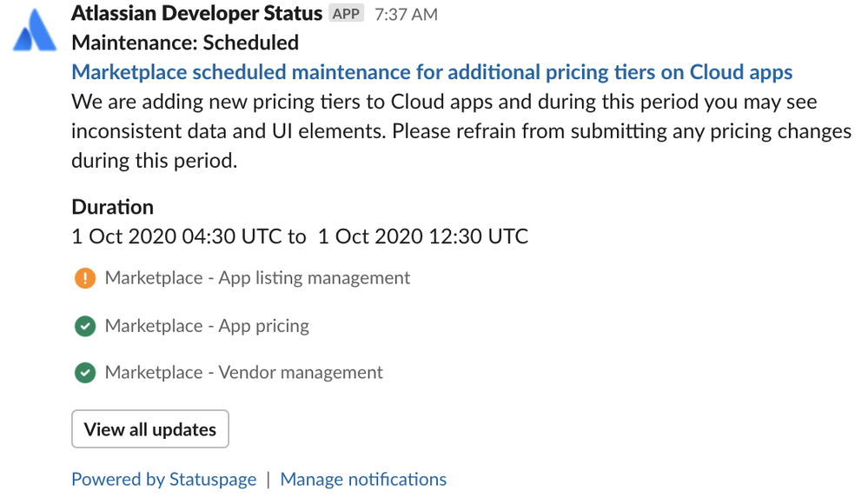
Task: Click the Maintenance: Scheduled heading
Action: pos(185,43)
